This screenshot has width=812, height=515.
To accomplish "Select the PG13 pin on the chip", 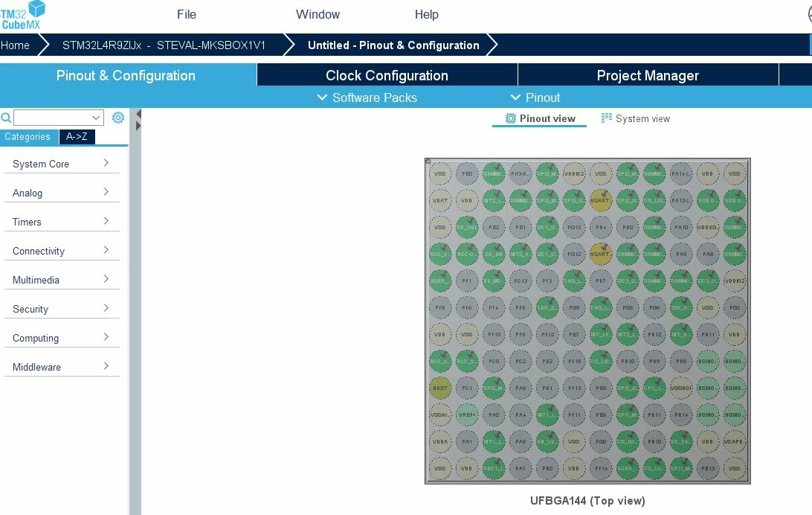I will click(x=574, y=227).
